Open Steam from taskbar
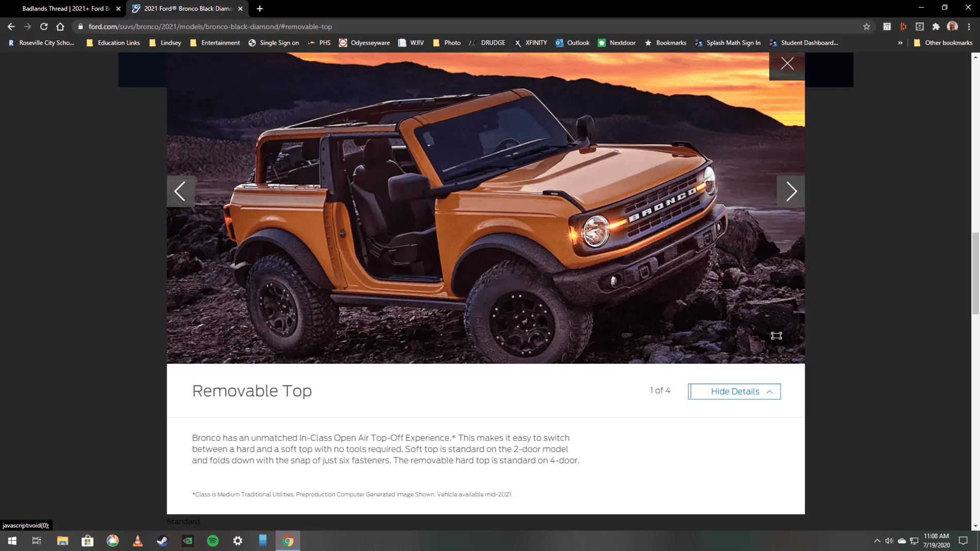The width and height of the screenshot is (980, 551). (x=162, y=541)
